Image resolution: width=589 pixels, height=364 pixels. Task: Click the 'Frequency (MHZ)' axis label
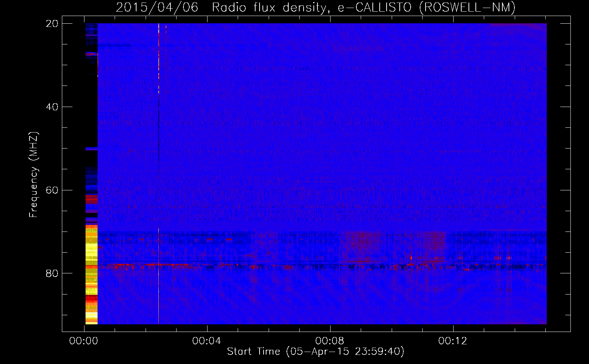[x=33, y=175]
